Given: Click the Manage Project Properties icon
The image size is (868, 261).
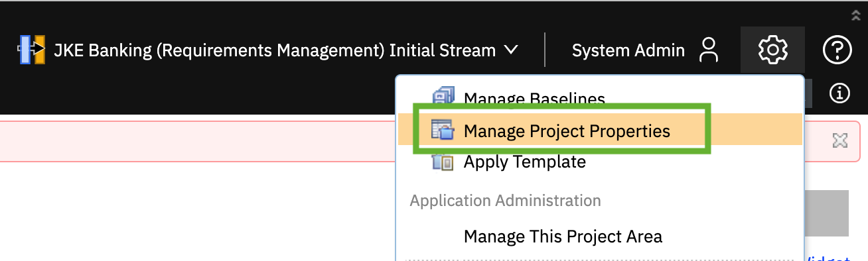Looking at the screenshot, I should (443, 130).
